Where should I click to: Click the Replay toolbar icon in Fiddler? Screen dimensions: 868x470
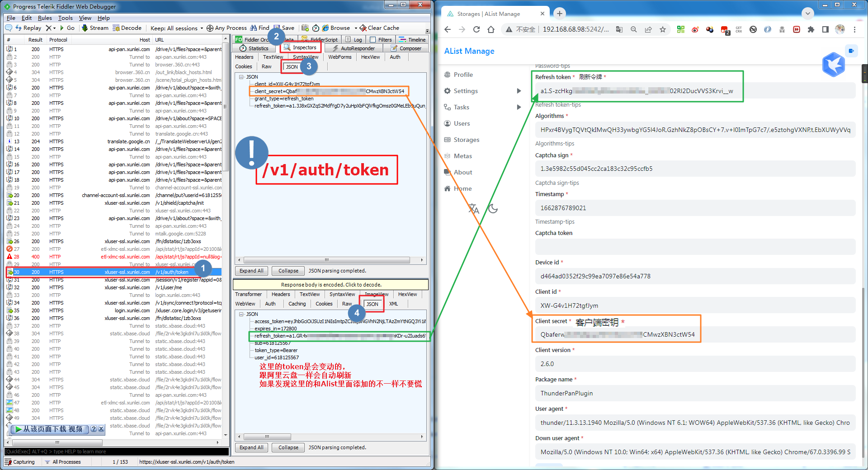click(28, 28)
